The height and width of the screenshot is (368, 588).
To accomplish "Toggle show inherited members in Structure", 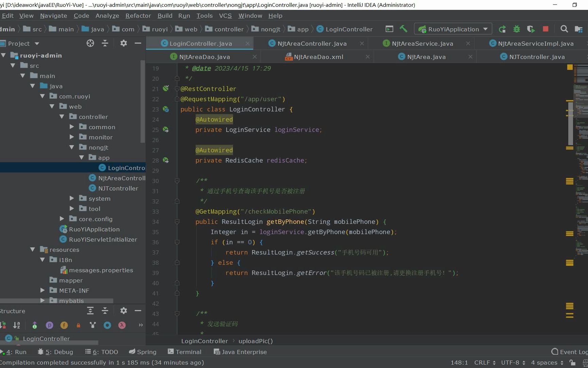I will (35, 325).
